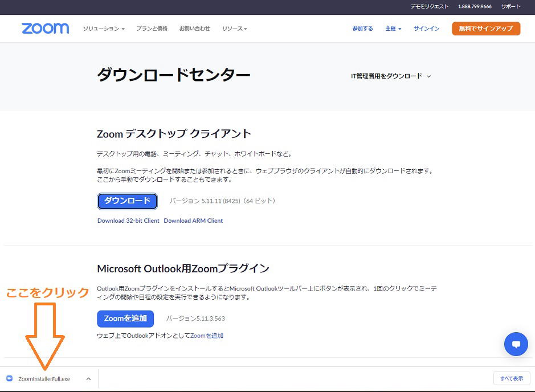This screenshot has width=535, height=392.
Task: Click the ZoomInstallerFull.exe file icon
Action: click(10, 378)
